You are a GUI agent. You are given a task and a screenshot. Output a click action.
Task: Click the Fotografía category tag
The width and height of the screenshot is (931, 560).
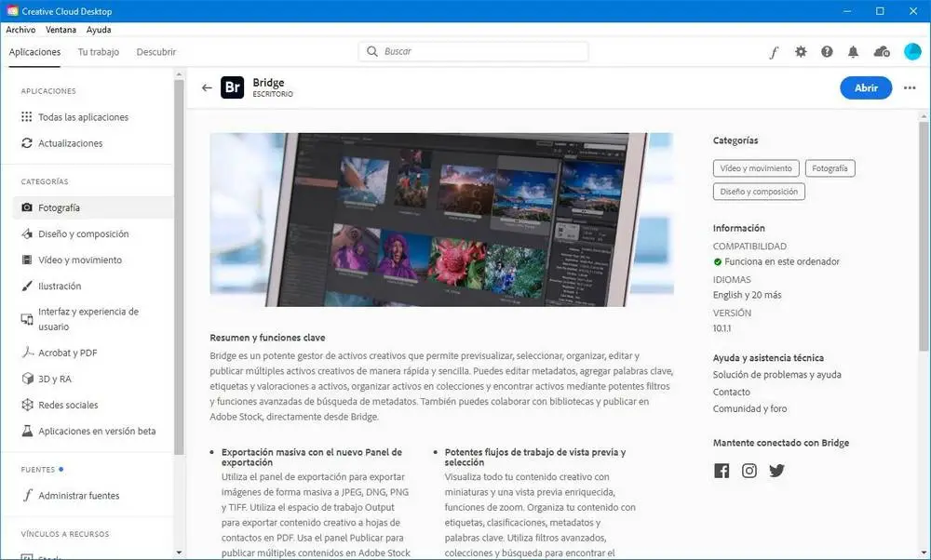coord(830,168)
